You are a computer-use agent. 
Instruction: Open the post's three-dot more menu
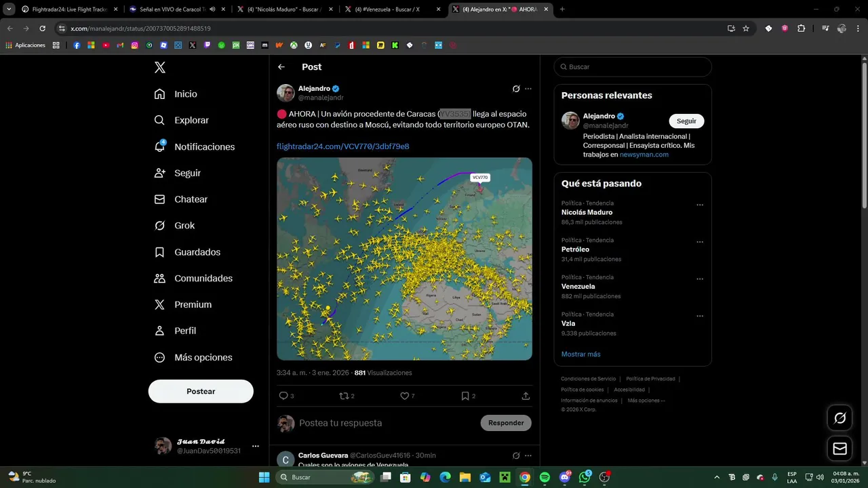[528, 89]
